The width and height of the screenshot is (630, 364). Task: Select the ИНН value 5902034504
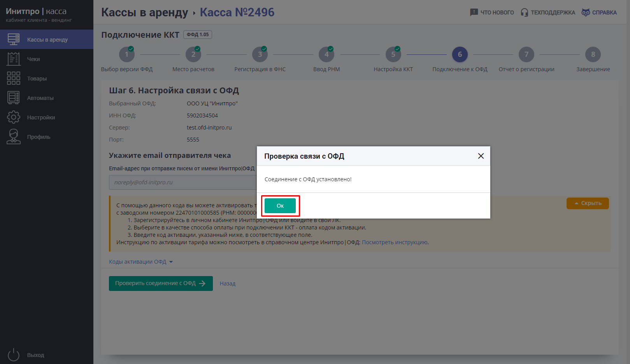point(202,115)
